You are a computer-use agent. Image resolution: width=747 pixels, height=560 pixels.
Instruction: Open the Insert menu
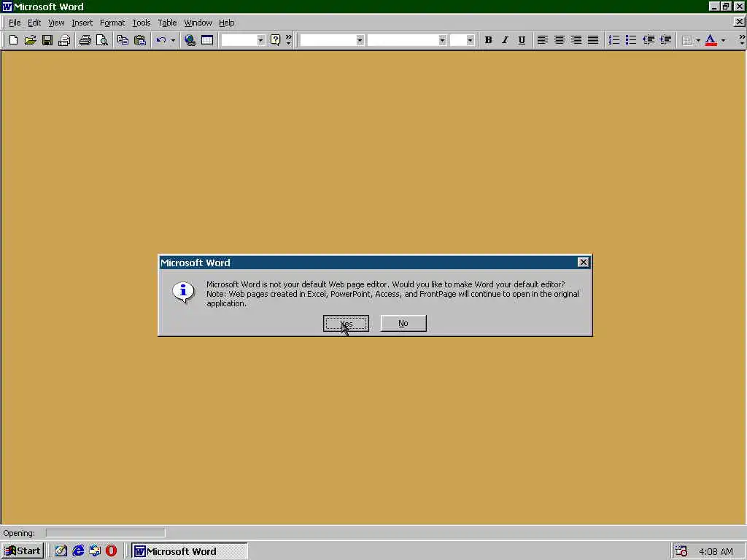click(x=82, y=23)
